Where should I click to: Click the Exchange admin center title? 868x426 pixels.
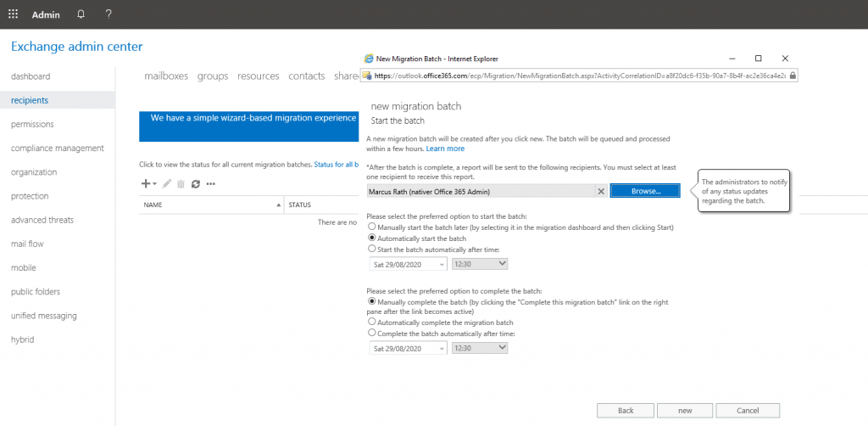tap(77, 47)
